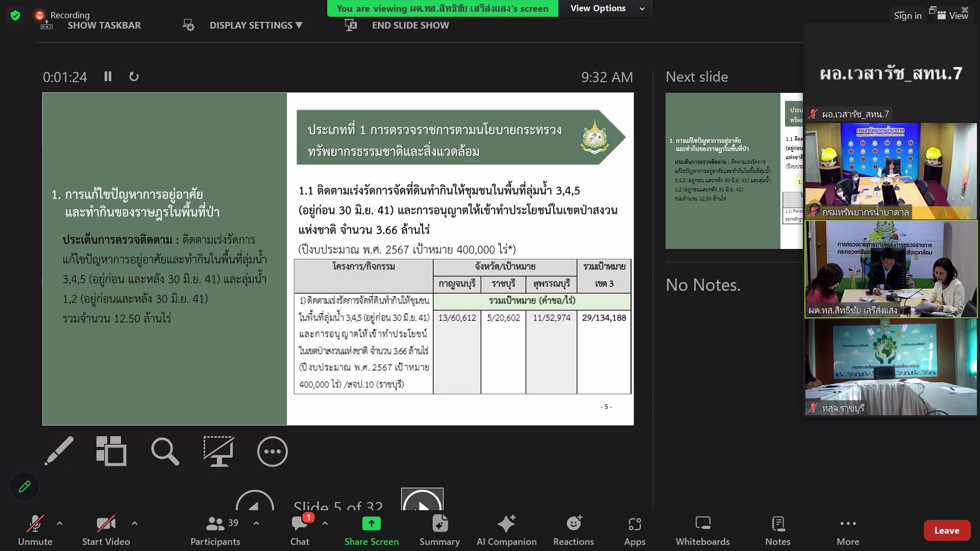Viewport: 980px width, 551px height.
Task: Click the Recording indicator
Action: 62,15
